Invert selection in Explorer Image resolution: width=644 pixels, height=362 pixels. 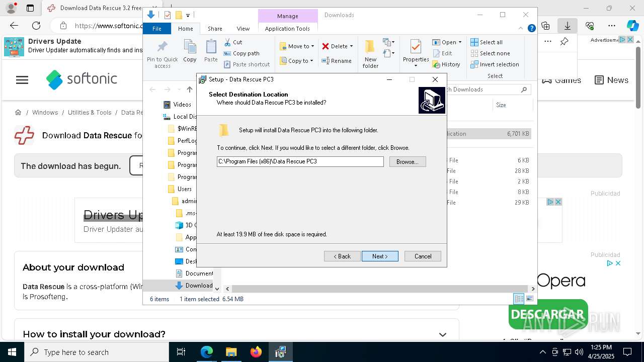tap(495, 64)
